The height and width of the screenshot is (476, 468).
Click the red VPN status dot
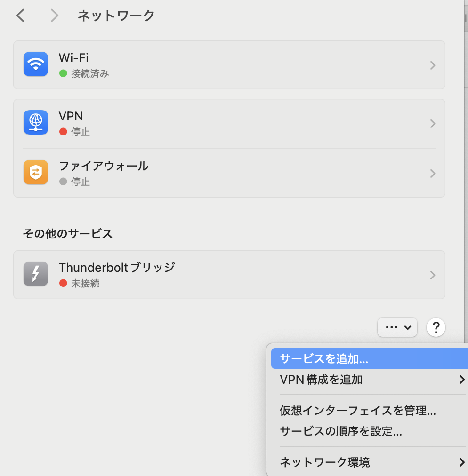(x=63, y=132)
